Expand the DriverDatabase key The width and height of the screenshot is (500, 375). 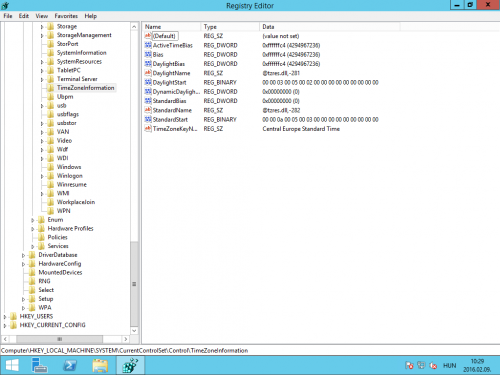(x=23, y=255)
